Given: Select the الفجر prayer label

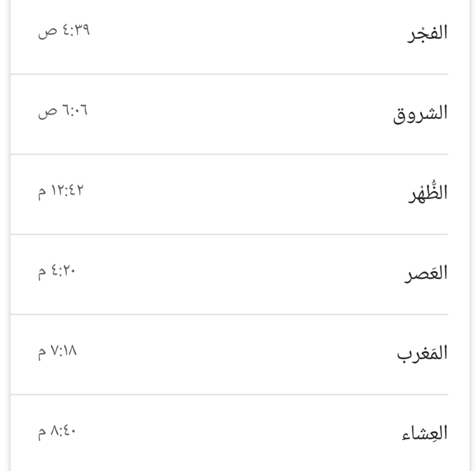Looking at the screenshot, I should click(428, 33).
